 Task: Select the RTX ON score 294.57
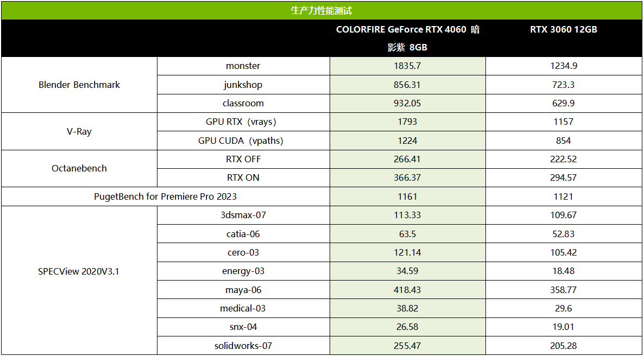pyautogui.click(x=564, y=177)
